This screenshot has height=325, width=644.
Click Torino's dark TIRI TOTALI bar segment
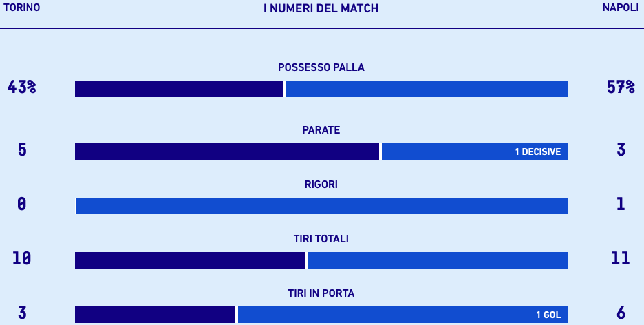click(190, 260)
